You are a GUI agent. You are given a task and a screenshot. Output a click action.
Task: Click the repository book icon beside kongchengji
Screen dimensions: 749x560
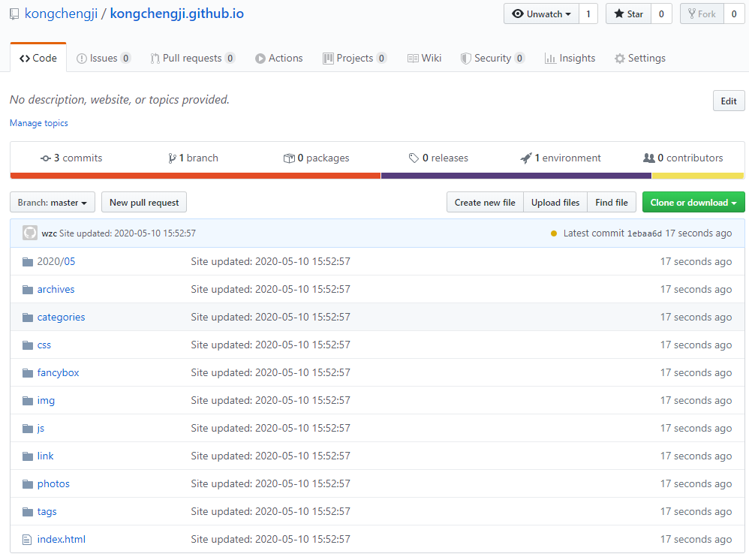[15, 14]
